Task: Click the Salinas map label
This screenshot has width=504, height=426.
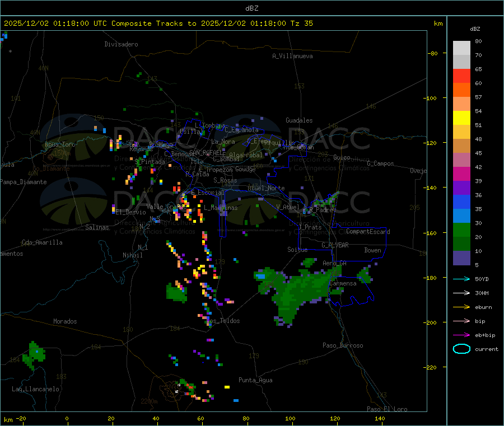Action: pos(97,227)
